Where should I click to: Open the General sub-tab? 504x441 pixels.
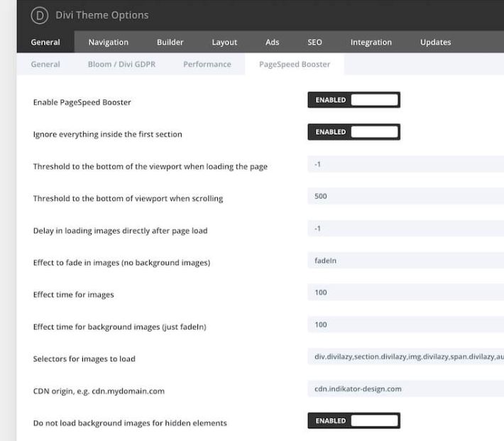pyautogui.click(x=45, y=65)
